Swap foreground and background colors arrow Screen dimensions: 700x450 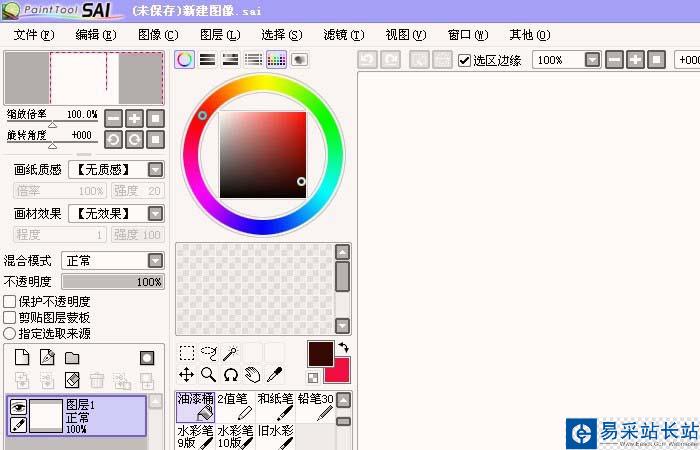click(343, 347)
